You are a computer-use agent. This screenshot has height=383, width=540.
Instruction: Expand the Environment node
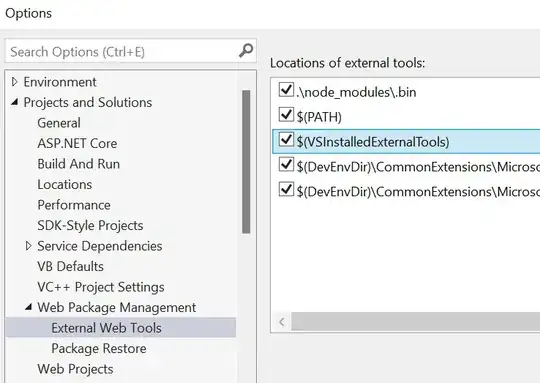tap(14, 82)
